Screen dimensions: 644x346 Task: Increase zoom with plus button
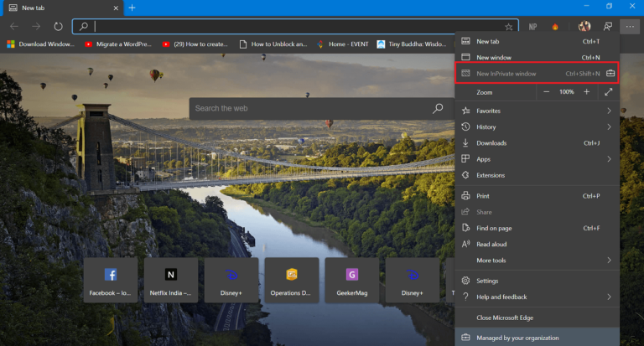(x=586, y=92)
